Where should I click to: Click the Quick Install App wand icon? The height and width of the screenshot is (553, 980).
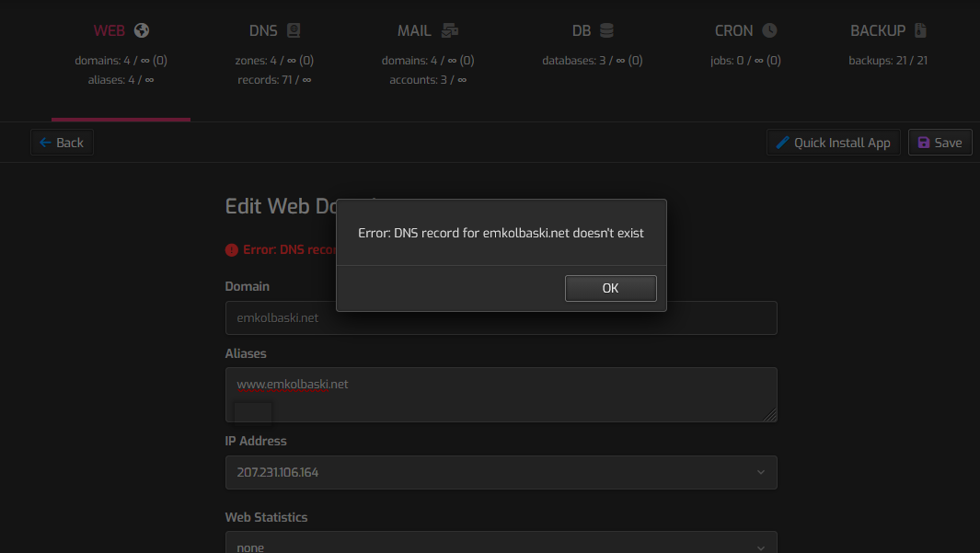pos(783,143)
